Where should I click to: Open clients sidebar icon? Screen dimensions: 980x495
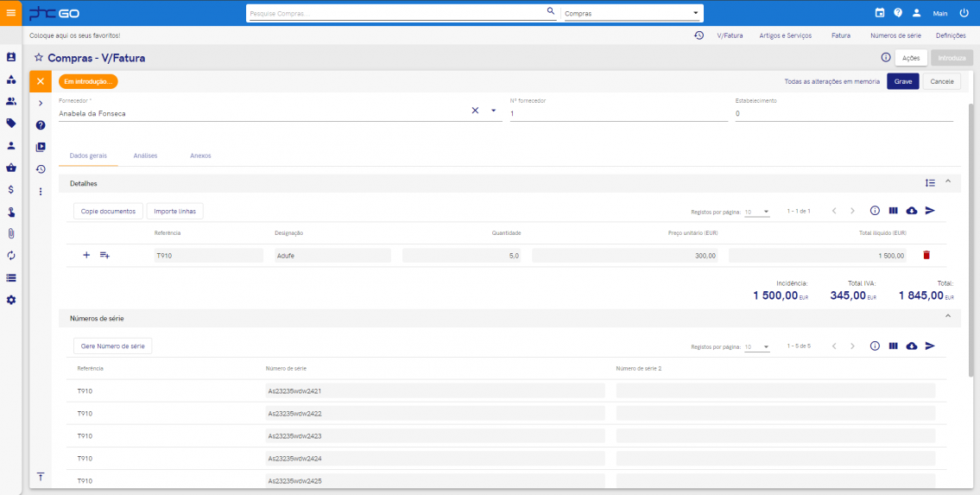10,101
